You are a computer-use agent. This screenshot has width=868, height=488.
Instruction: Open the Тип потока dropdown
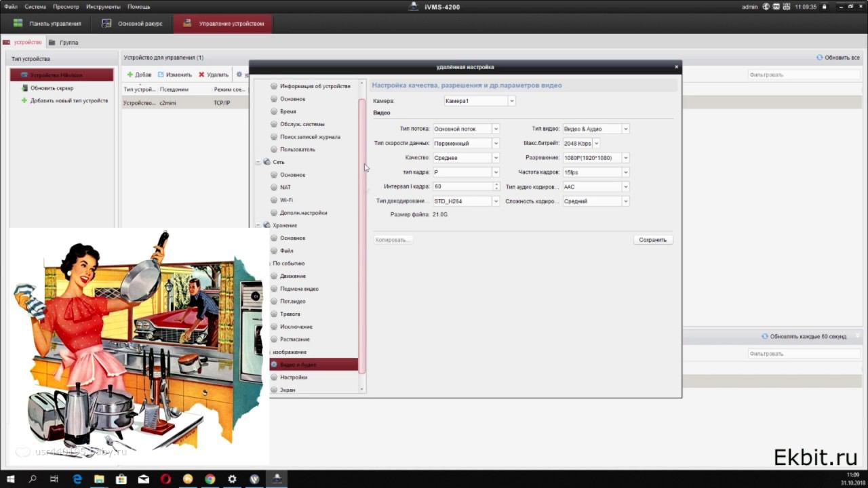click(466, 129)
